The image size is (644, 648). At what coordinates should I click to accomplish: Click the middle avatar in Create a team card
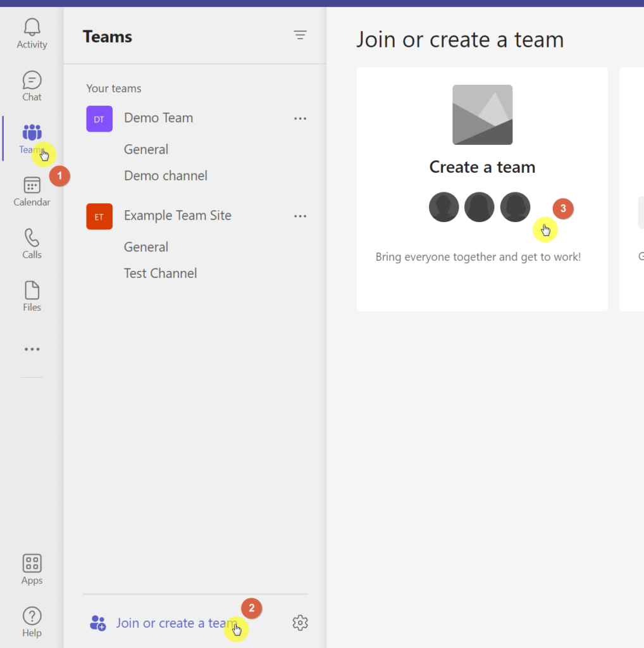[479, 207]
